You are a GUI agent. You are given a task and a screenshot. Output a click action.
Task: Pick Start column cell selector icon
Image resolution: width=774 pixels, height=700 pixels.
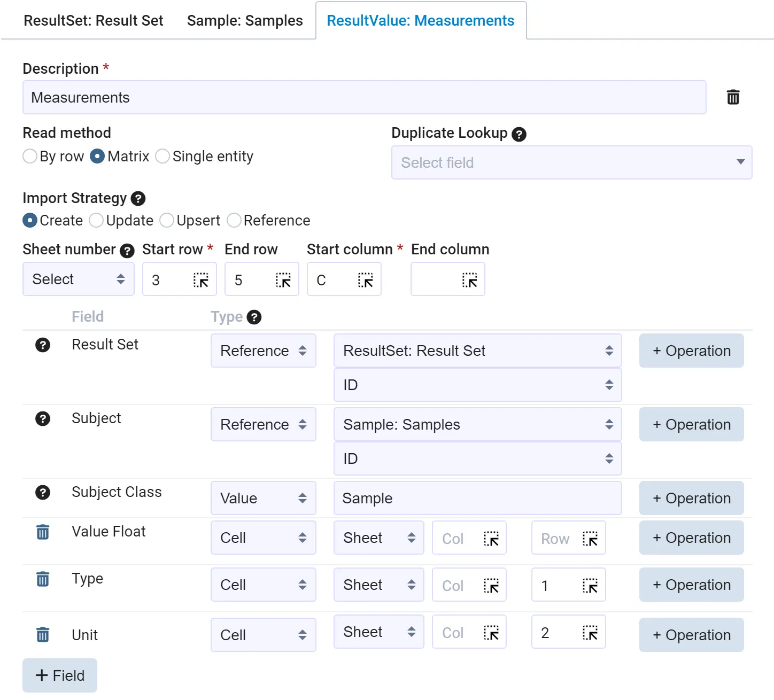(366, 280)
